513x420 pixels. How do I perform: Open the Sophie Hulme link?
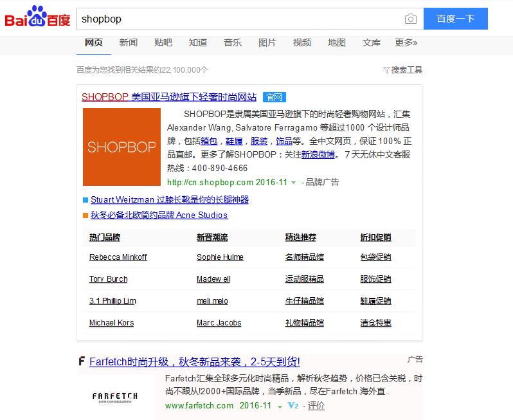(220, 257)
